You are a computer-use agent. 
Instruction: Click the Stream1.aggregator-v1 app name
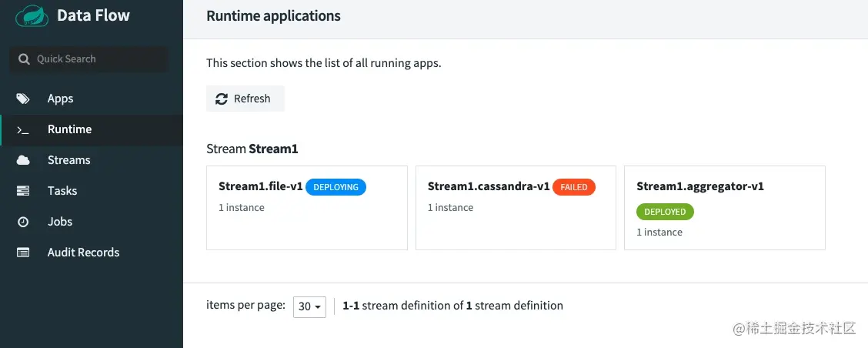coord(699,186)
